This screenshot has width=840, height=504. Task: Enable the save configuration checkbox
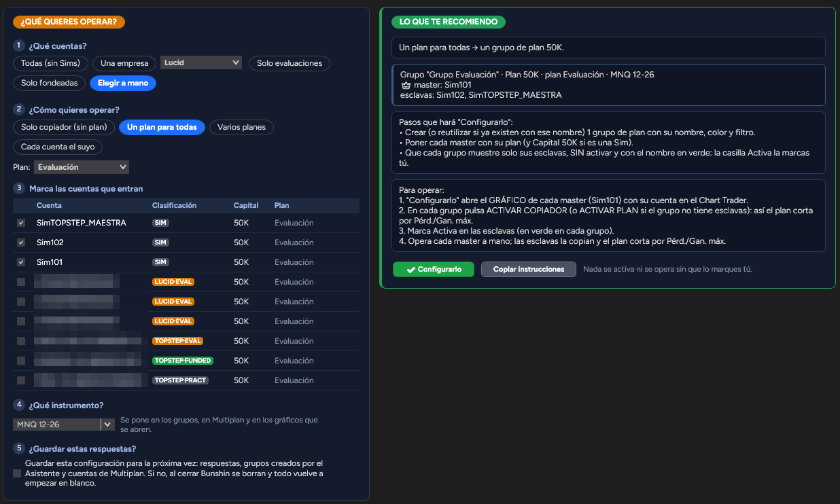pyautogui.click(x=17, y=473)
